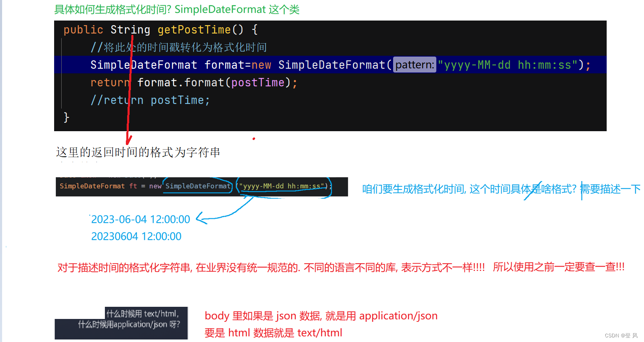The image size is (644, 342).
Task: Click the line 'return format.format(postTime);'
Action: point(194,83)
